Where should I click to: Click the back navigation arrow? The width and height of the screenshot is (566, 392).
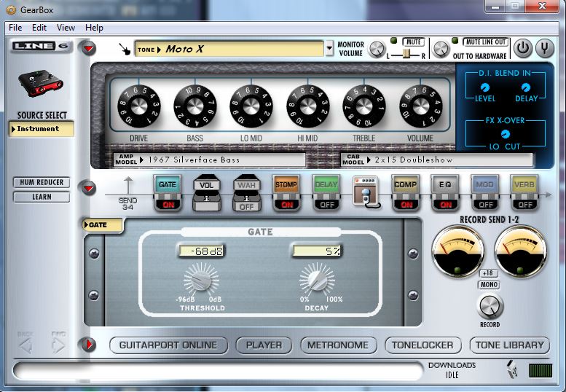tap(25, 346)
